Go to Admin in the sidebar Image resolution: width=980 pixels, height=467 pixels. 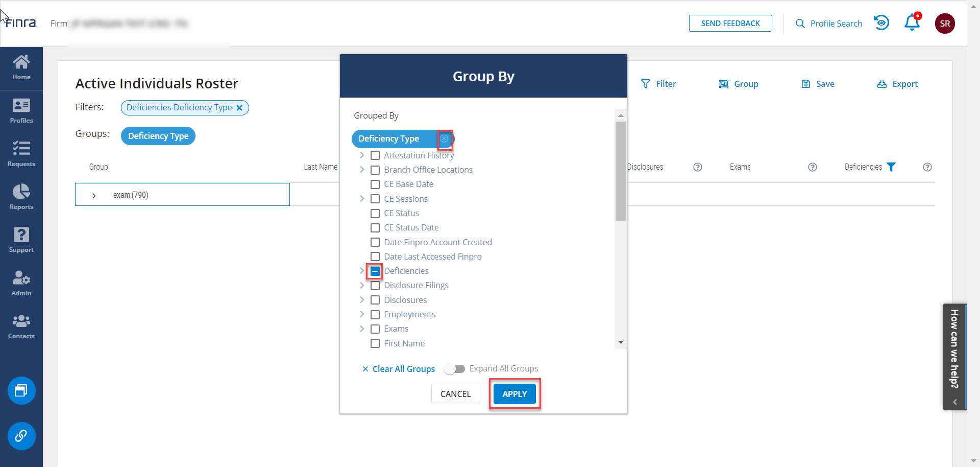tap(21, 283)
